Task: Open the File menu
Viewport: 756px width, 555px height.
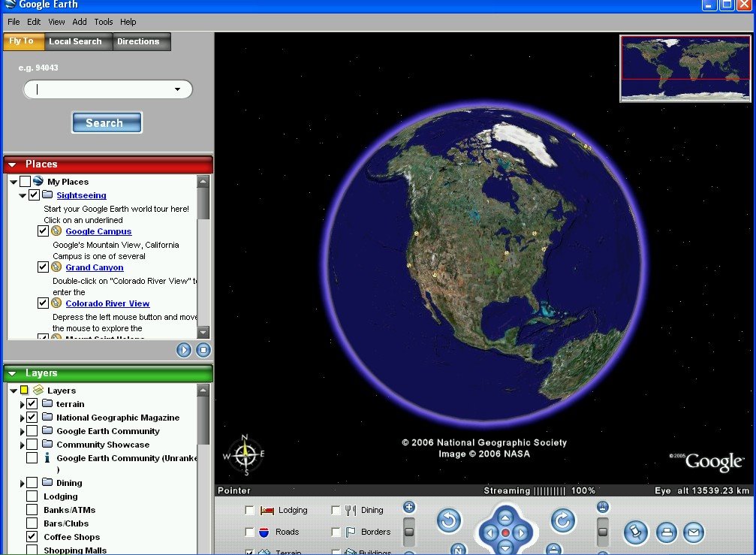Action: [14, 22]
